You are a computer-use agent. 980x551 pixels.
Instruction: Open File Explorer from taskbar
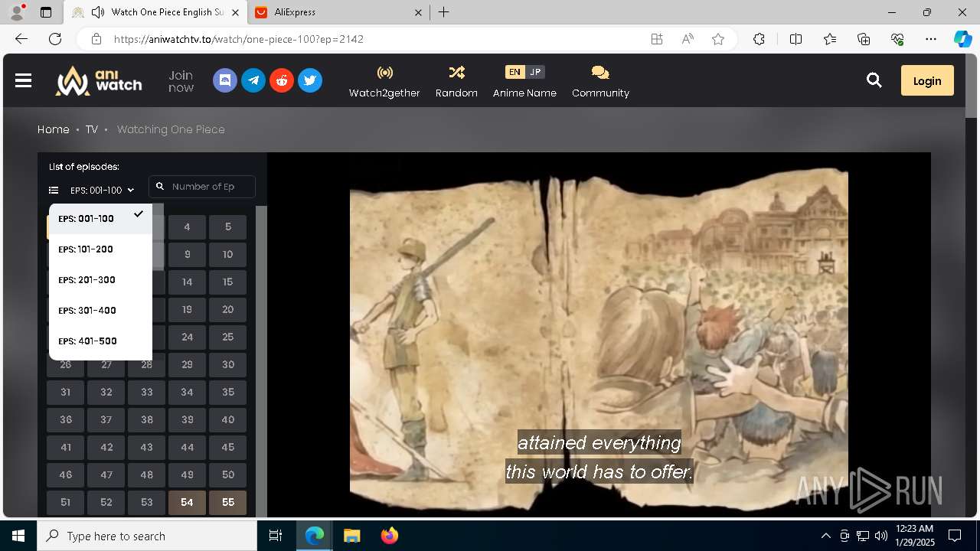pyautogui.click(x=351, y=536)
